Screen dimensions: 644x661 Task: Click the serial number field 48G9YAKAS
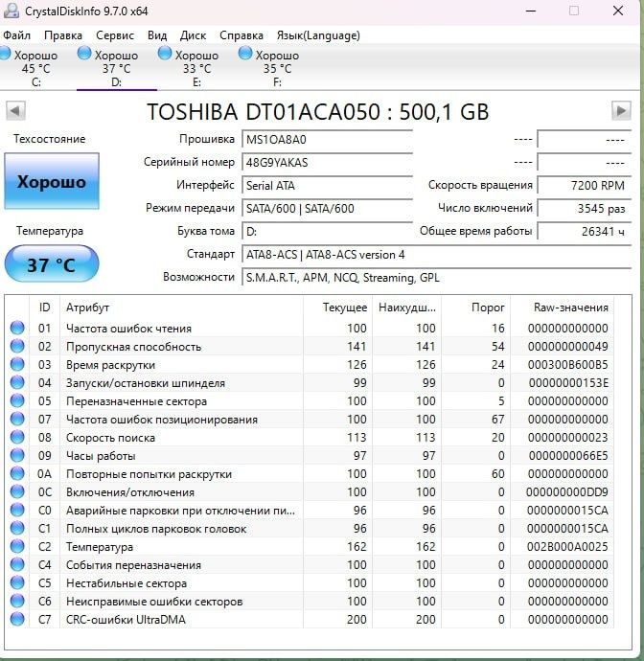coord(328,162)
